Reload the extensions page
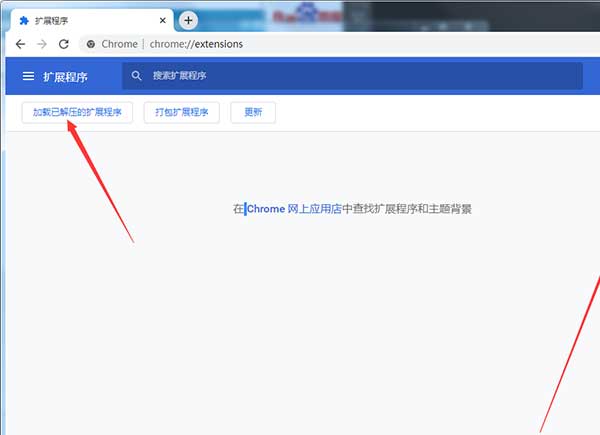The height and width of the screenshot is (435, 600). (64, 44)
